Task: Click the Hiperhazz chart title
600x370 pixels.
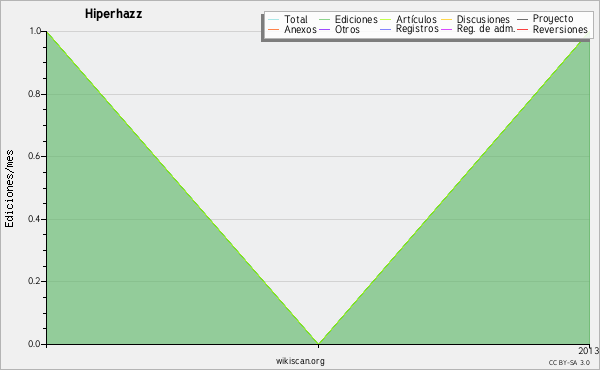Action: click(x=114, y=14)
